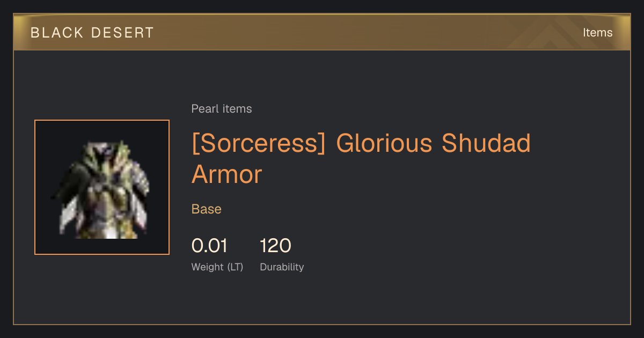
Task: Click the Durability label
Action: click(282, 267)
